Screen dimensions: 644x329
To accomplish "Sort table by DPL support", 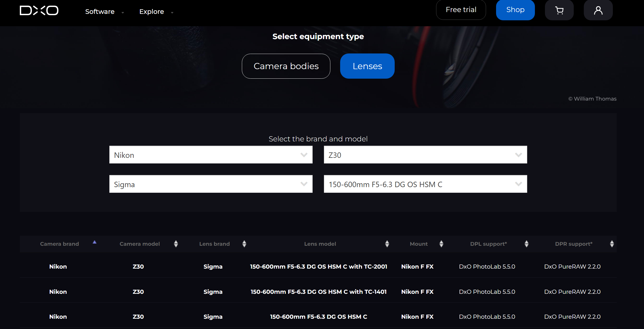I will coord(526,244).
